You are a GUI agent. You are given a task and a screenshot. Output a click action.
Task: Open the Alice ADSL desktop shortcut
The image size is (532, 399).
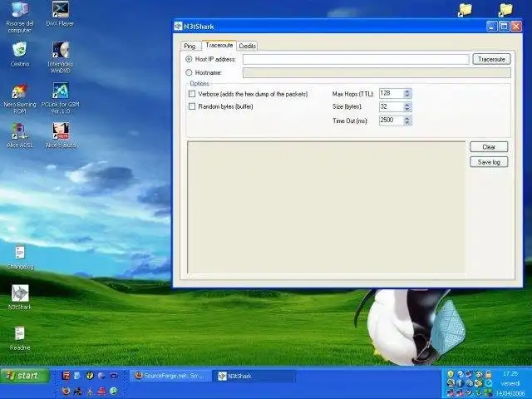20,135
